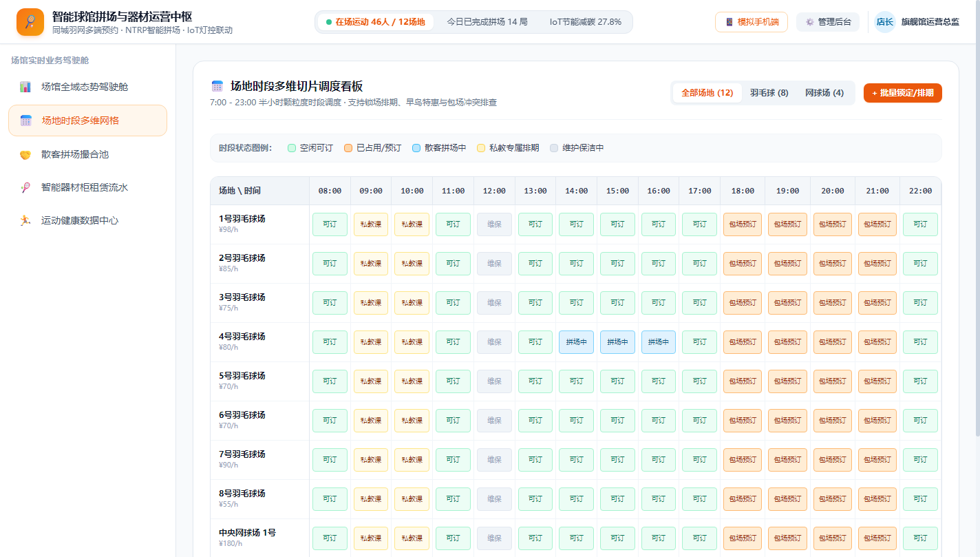Click the 在场运动 46人 / 12场地 status pill
The width and height of the screenshot is (980, 557).
pyautogui.click(x=376, y=22)
